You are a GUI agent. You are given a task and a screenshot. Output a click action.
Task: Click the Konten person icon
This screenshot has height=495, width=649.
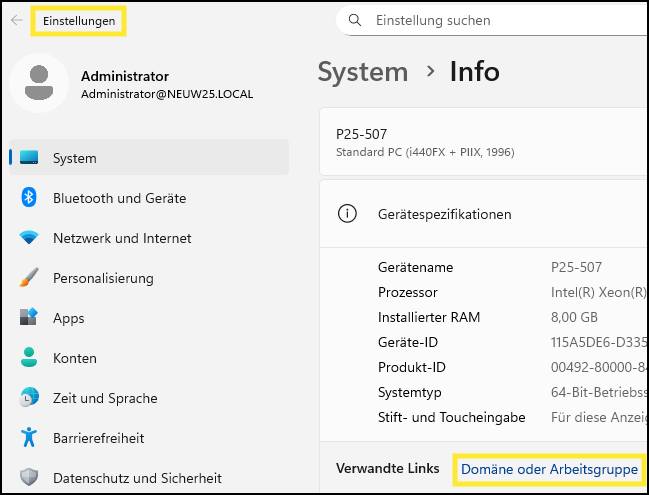(29, 357)
